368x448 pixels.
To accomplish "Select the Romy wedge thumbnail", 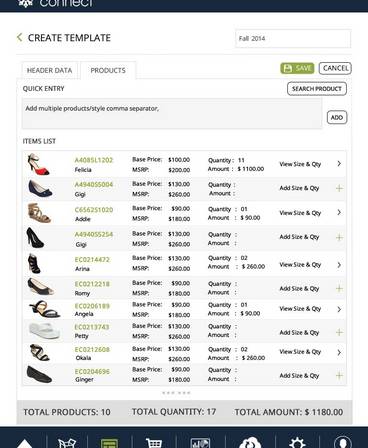I will tap(41, 286).
